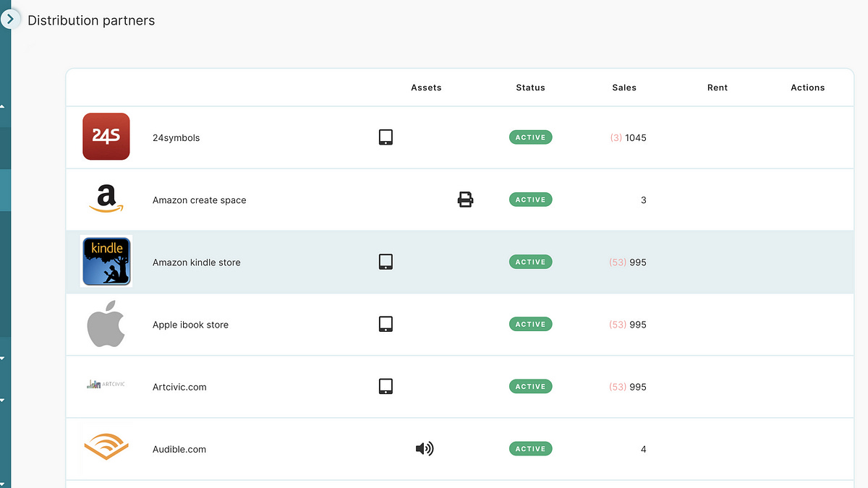Click the tablet icon for Apple ibook store

point(386,324)
